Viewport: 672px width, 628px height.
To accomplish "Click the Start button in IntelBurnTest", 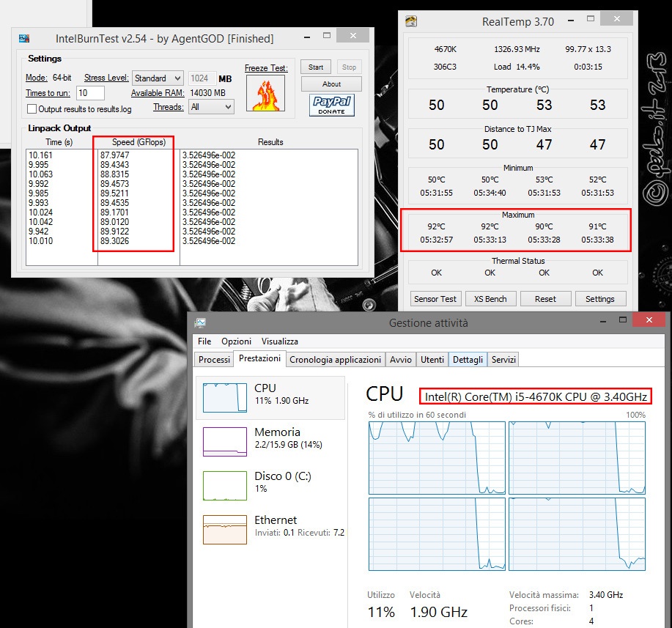I will (x=316, y=67).
